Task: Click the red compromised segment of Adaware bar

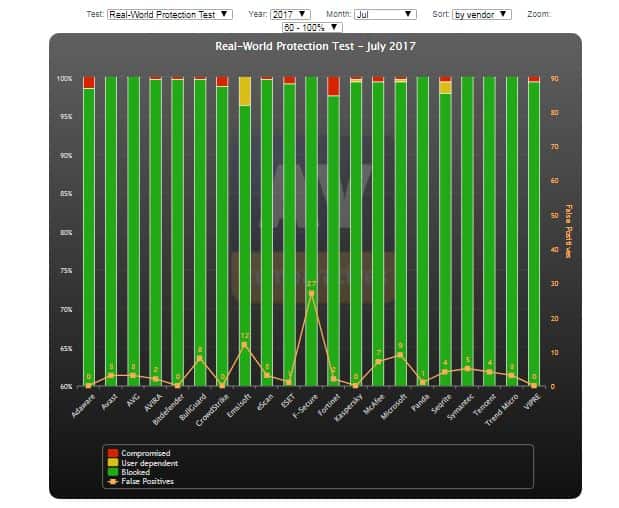Action: click(x=89, y=82)
